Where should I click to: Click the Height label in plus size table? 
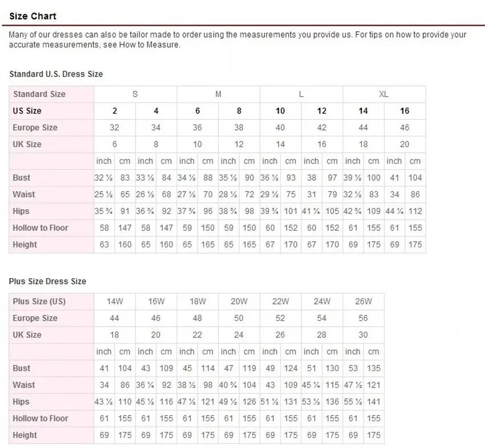coord(25,435)
